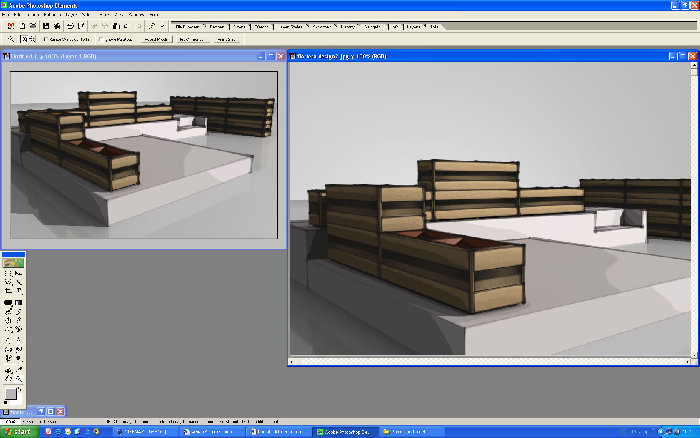The width and height of the screenshot is (700, 438).
Task: Expand the Layers palette in palette well
Action: click(413, 26)
